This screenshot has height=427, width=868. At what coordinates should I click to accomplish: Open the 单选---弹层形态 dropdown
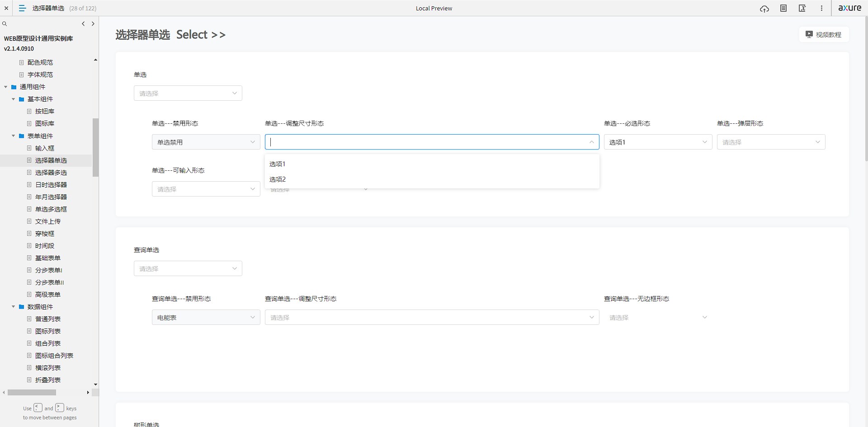pos(771,142)
